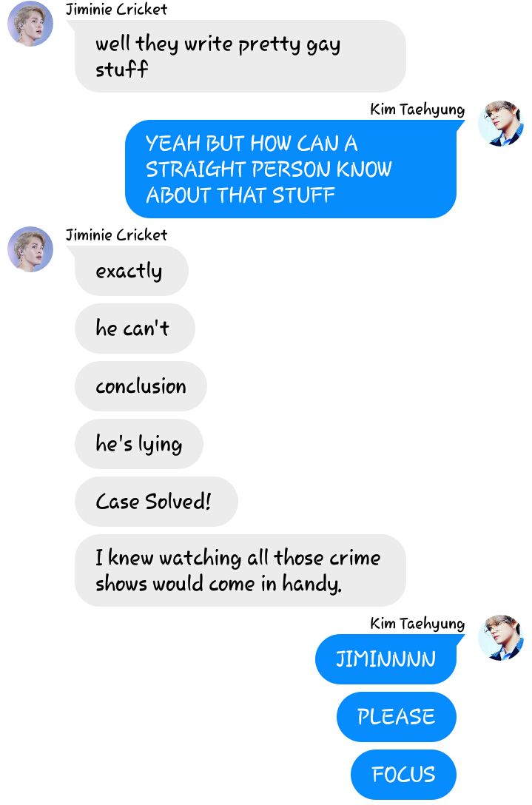Click the 'Kim Taehyung' name above 'JIMINNNN'
532x805 pixels.
[x=417, y=624]
